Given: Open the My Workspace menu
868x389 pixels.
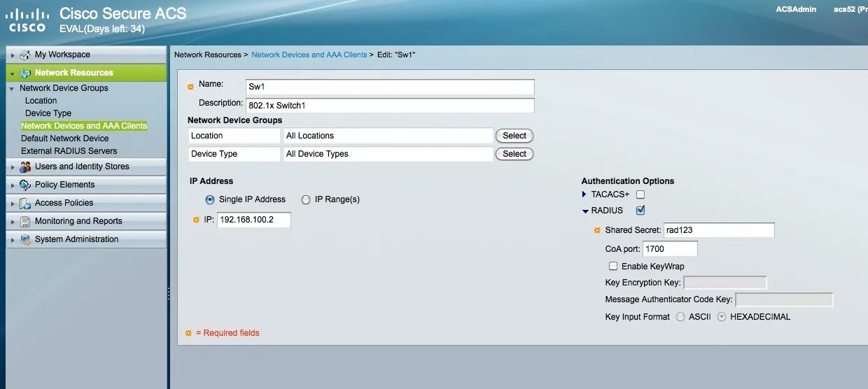Looking at the screenshot, I should tap(86, 55).
